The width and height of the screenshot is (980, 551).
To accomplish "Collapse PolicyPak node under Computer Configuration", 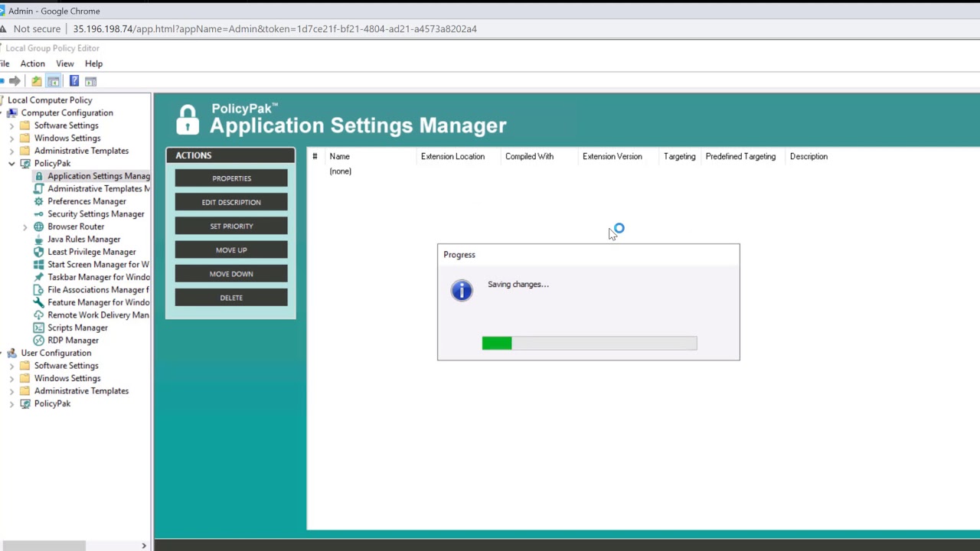I will pos(11,164).
